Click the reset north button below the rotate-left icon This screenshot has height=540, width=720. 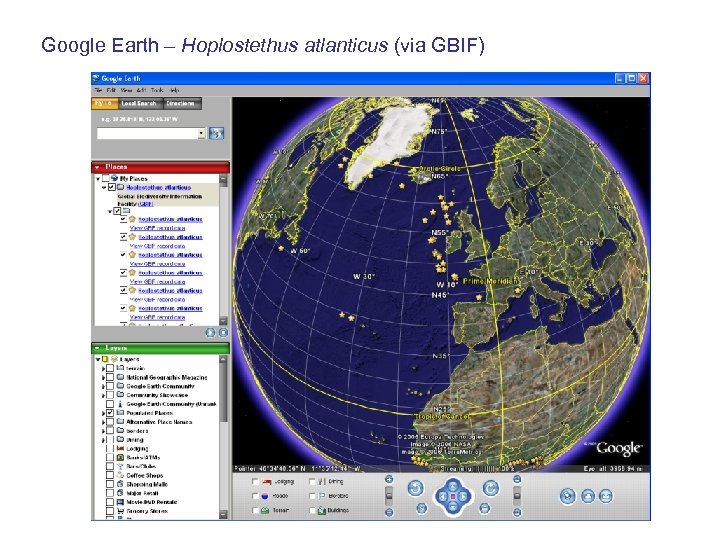pos(422,508)
